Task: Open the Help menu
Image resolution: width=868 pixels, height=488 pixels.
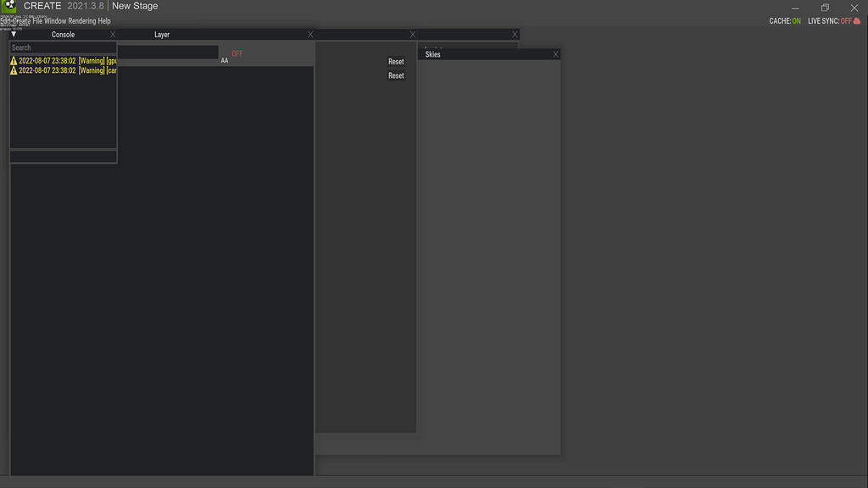Action: click(105, 21)
